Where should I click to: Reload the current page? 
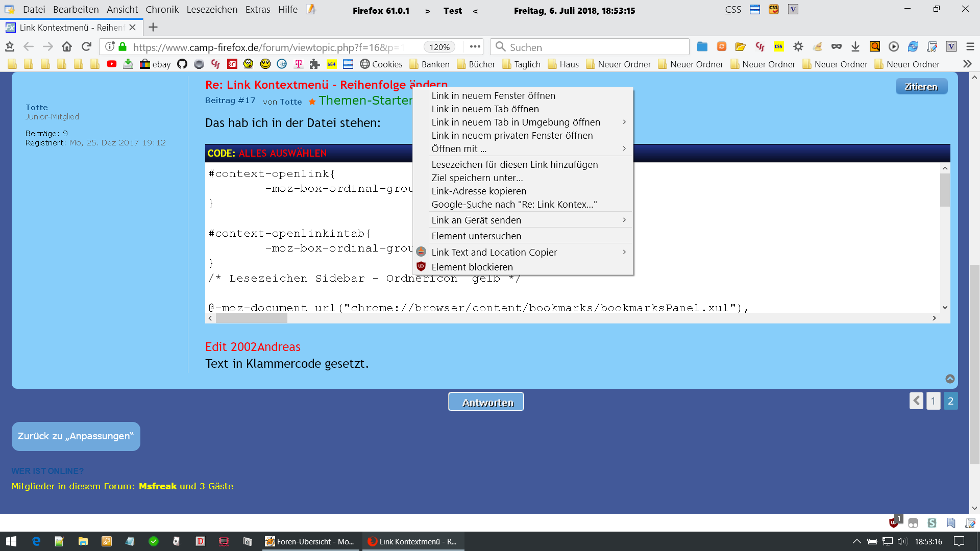pyautogui.click(x=86, y=47)
